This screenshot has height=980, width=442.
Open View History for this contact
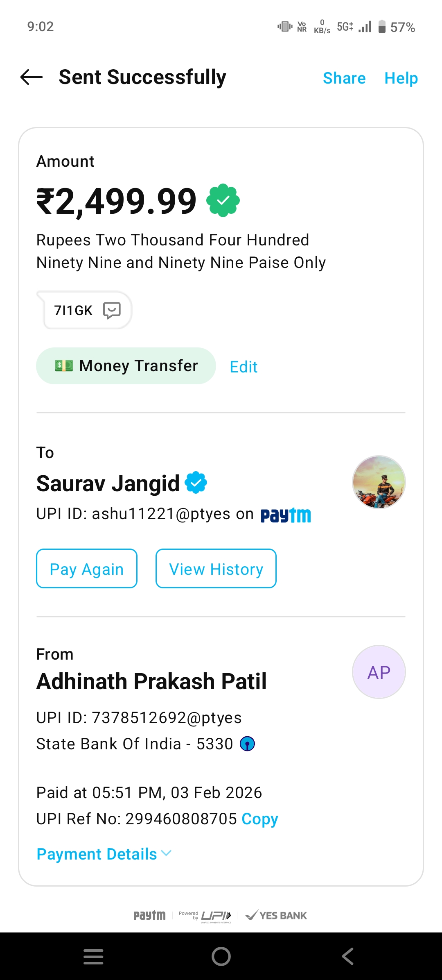click(x=216, y=569)
